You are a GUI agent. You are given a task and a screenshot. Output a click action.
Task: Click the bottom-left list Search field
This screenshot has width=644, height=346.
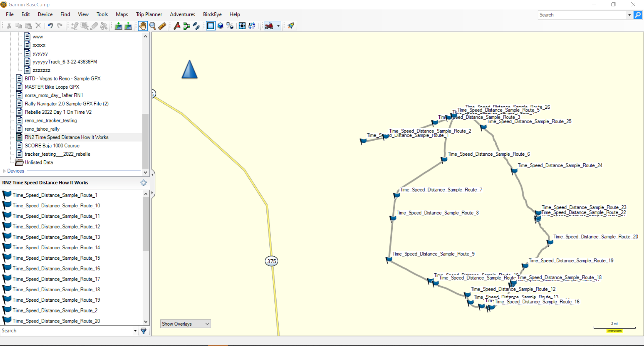[67, 331]
